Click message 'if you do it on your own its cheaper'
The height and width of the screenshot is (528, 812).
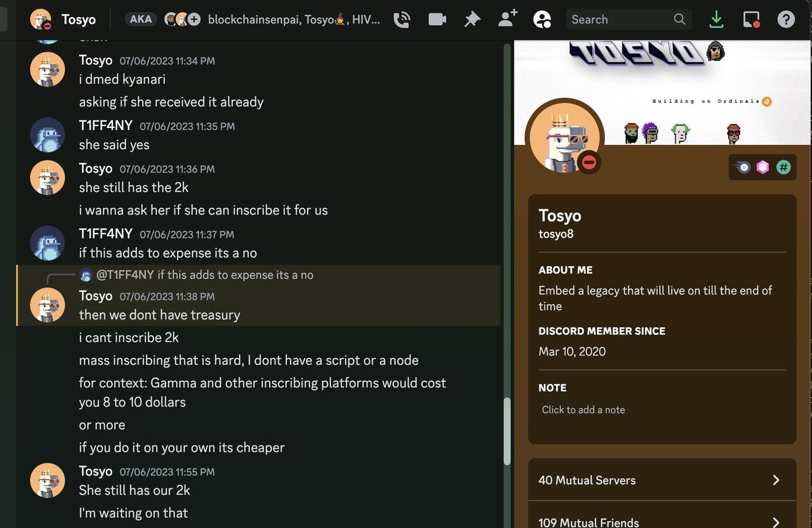[182, 447]
